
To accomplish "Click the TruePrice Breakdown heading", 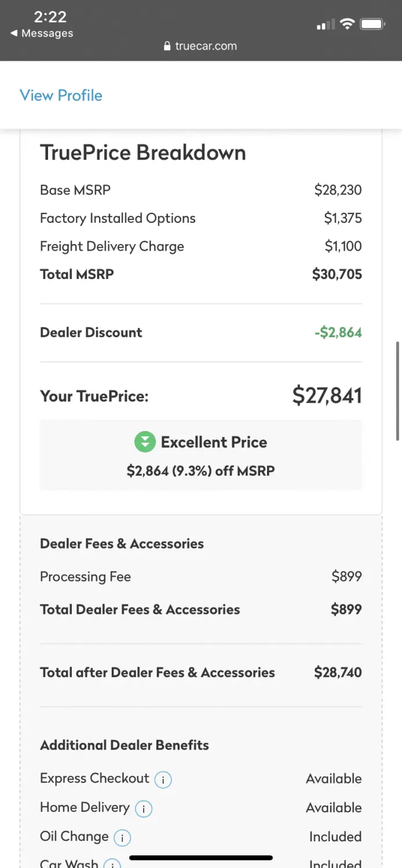I will coord(142,153).
